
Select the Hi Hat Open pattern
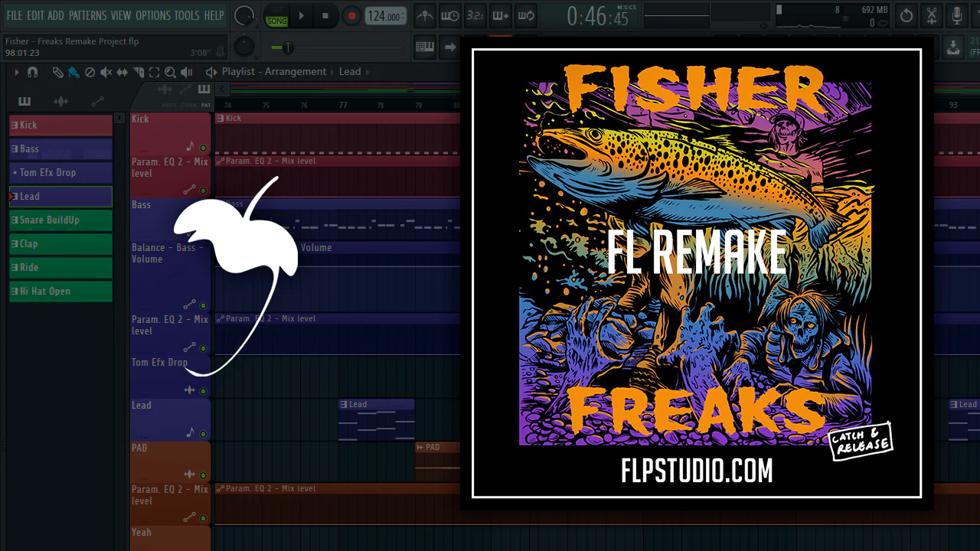(60, 292)
